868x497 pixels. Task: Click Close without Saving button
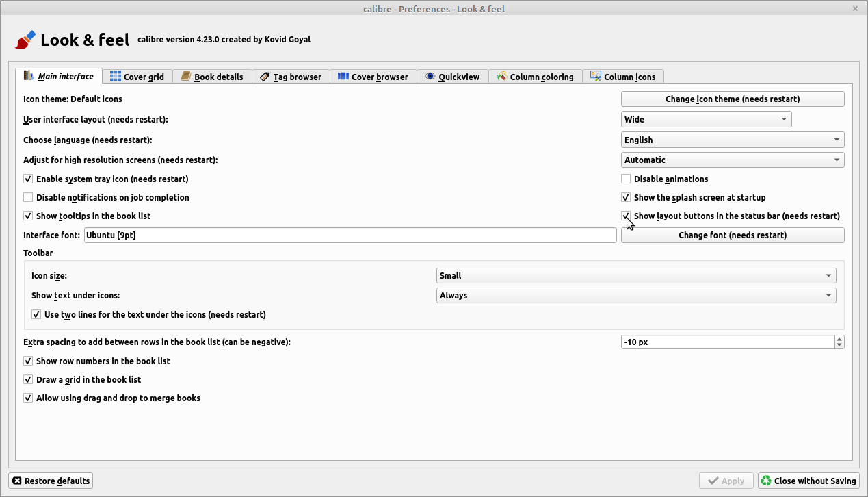click(808, 481)
